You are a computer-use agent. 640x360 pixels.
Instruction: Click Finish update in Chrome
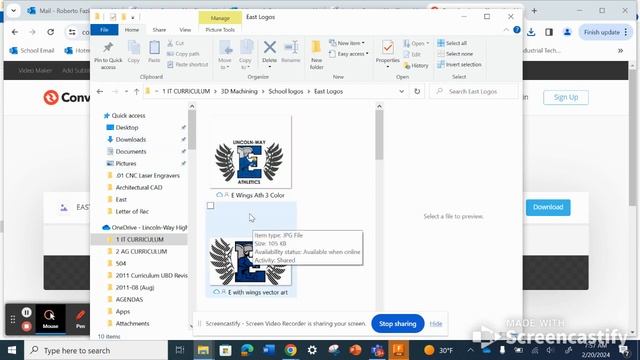(606, 32)
